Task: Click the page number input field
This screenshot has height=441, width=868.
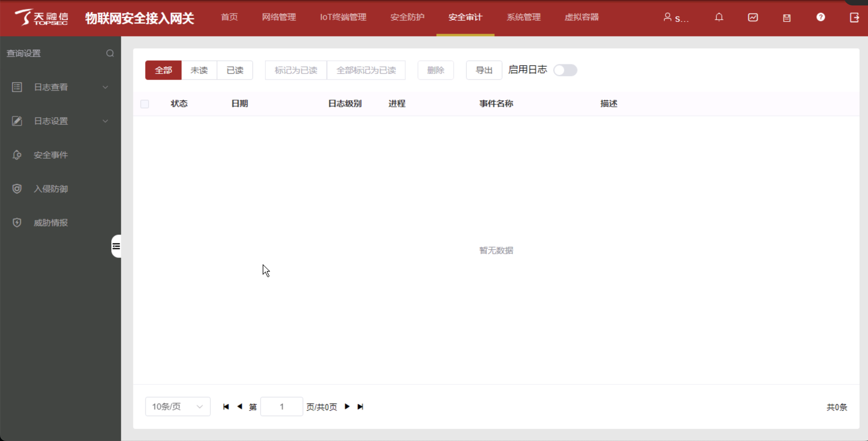Action: point(281,407)
